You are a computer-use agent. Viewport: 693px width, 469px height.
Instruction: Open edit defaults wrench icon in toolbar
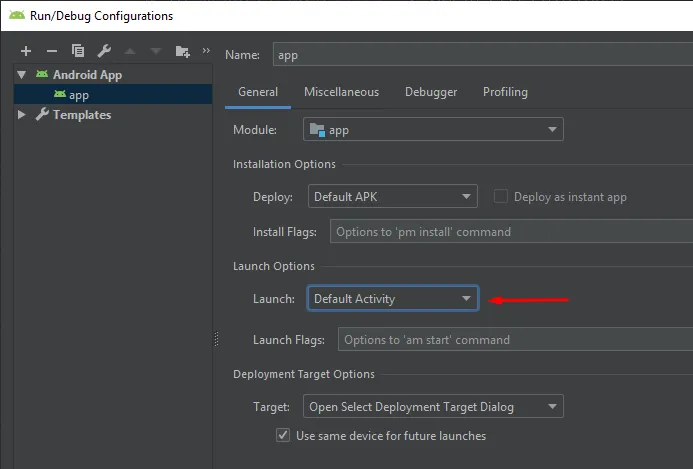click(x=104, y=51)
